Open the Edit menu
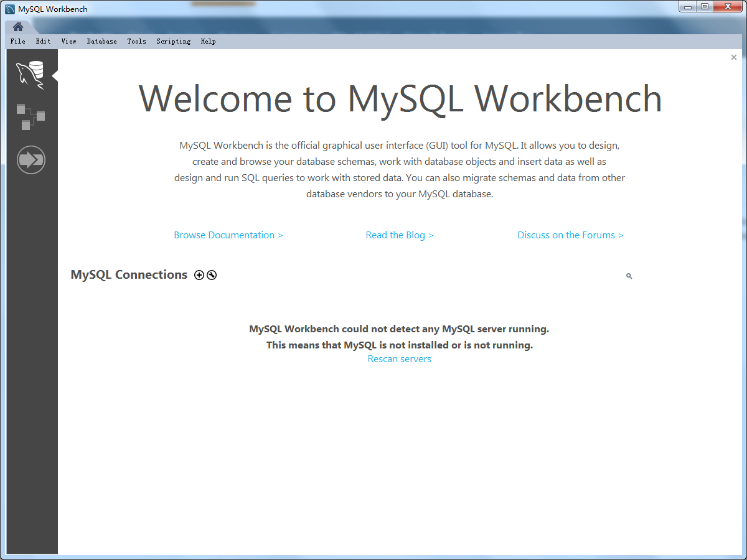 point(43,41)
